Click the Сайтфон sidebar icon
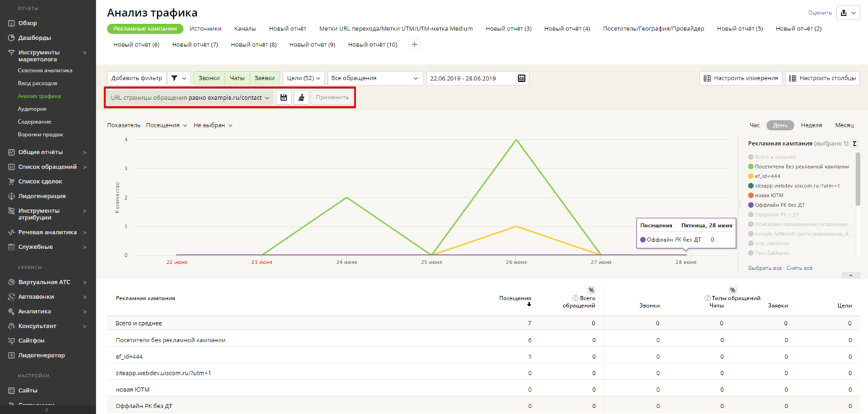Image resolution: width=868 pixels, height=414 pixels. (x=11, y=340)
